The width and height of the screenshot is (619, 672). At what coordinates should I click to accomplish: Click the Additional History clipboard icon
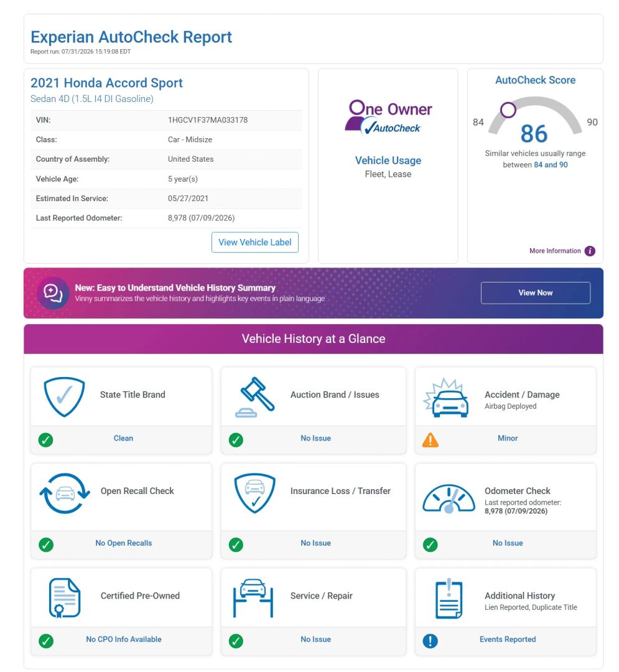point(449,599)
